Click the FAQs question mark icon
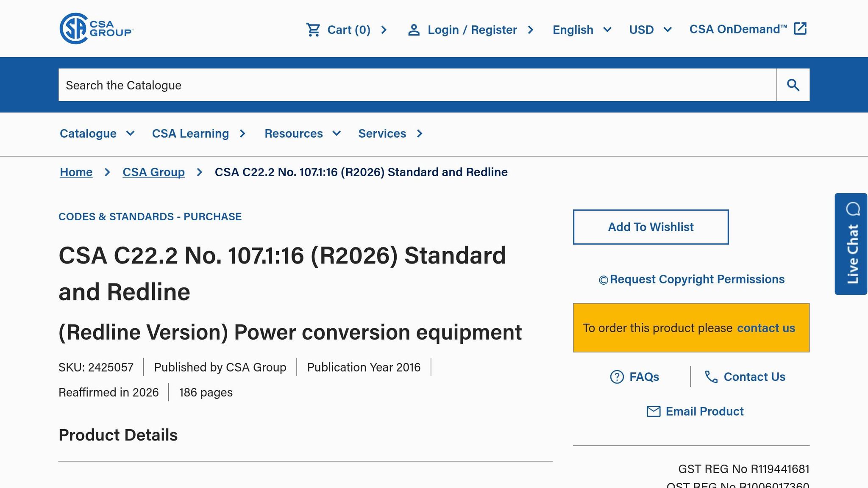This screenshot has height=488, width=868. pyautogui.click(x=617, y=377)
